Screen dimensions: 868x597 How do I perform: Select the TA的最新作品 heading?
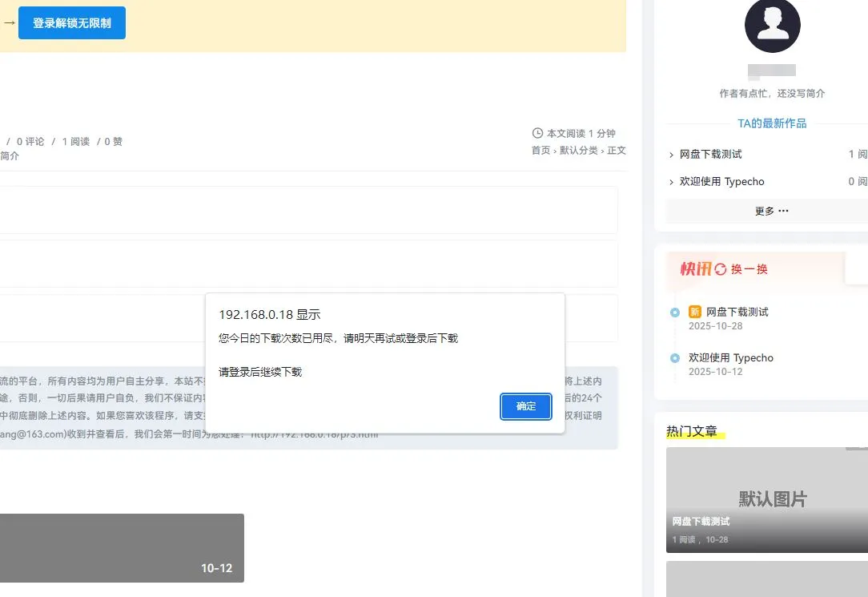point(772,123)
